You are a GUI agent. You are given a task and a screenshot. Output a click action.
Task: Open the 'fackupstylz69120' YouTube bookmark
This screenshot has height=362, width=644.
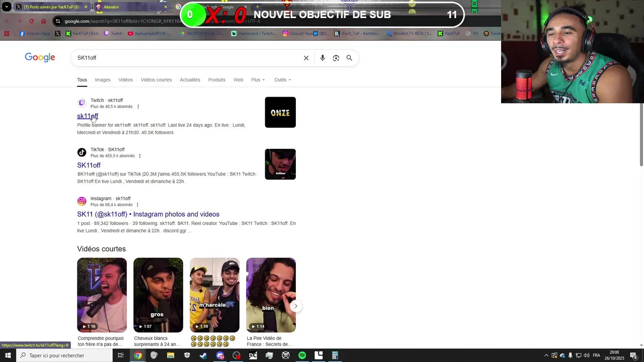[x=149, y=34]
